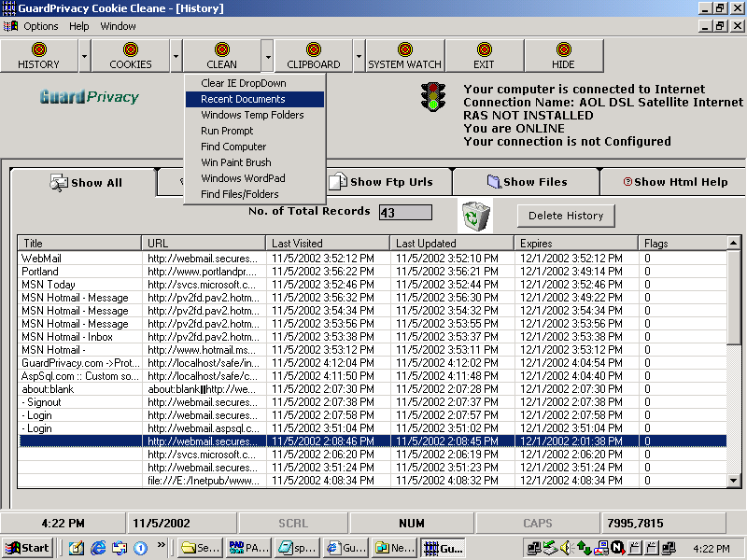The width and height of the screenshot is (747, 560).
Task: Select the - Signout history row
Action: [373, 402]
